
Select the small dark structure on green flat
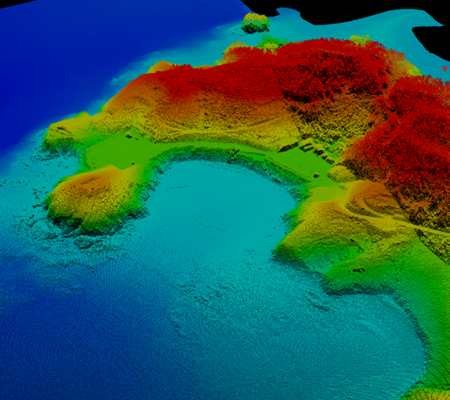click(x=129, y=135)
